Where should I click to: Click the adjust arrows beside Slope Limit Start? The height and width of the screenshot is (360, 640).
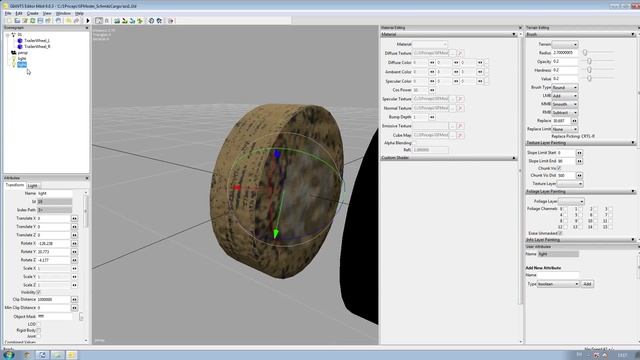pyautogui.click(x=579, y=153)
